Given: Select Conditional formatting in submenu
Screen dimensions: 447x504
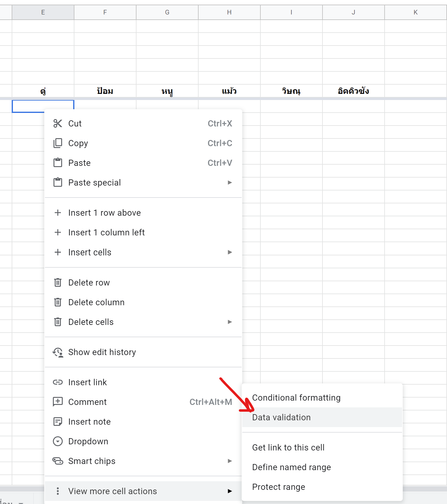Looking at the screenshot, I should tap(322, 398).
